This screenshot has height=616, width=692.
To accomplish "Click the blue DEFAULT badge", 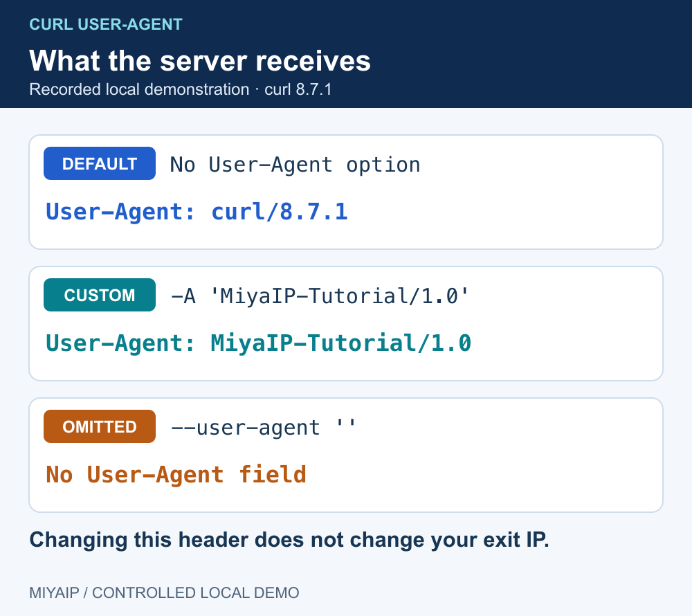I will 99,163.
